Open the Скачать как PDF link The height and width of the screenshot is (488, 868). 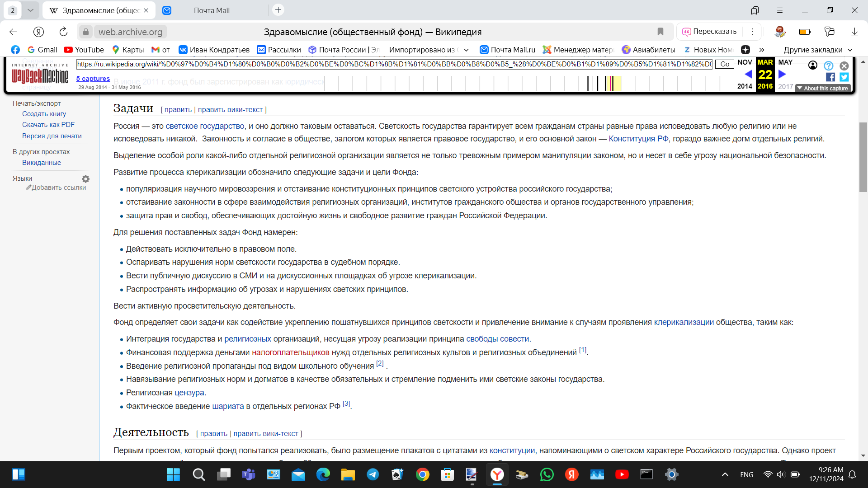click(48, 125)
